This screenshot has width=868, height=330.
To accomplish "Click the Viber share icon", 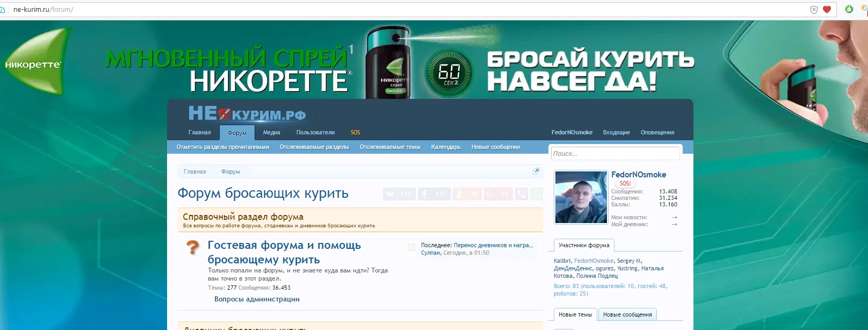I will [521, 194].
